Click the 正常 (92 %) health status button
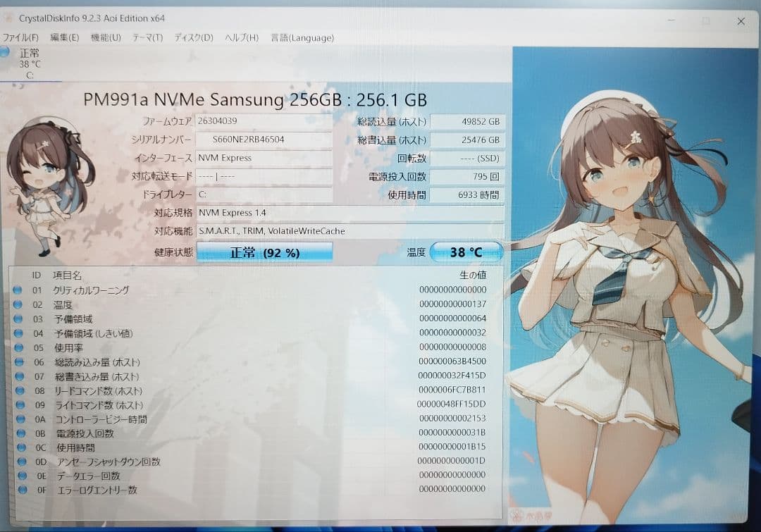Viewport: 761px width, 532px height. coord(264,252)
